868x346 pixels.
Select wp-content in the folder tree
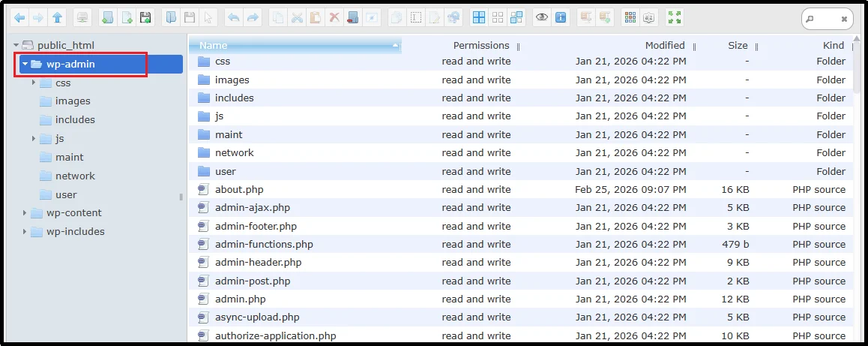pos(73,213)
